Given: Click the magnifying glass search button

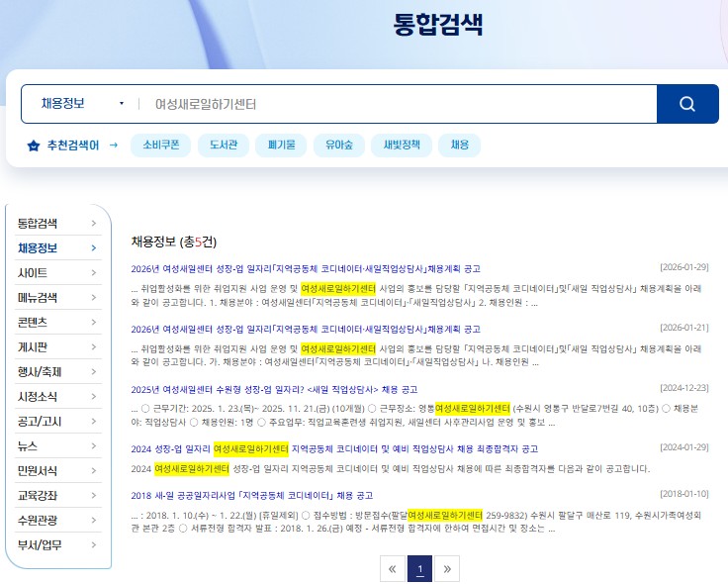Looking at the screenshot, I should [x=687, y=104].
